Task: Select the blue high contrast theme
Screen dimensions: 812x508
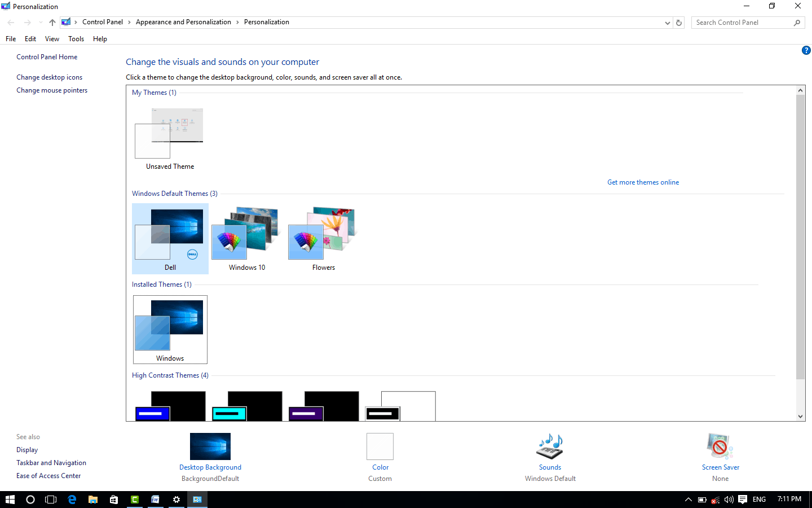Action: tap(170, 406)
